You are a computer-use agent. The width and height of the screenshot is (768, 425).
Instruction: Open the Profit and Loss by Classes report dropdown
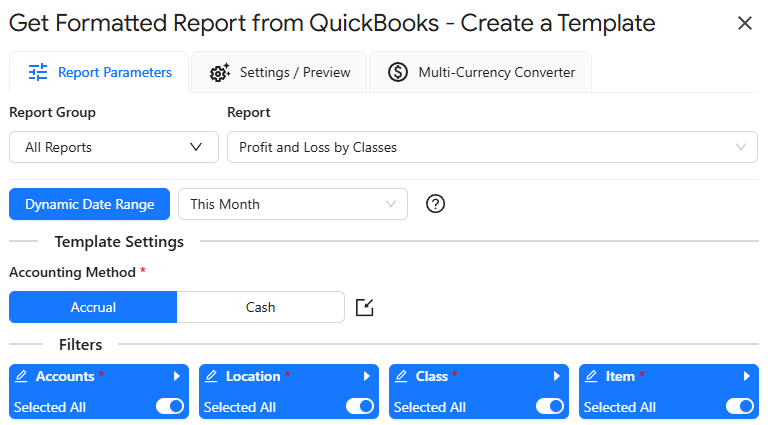click(x=492, y=147)
